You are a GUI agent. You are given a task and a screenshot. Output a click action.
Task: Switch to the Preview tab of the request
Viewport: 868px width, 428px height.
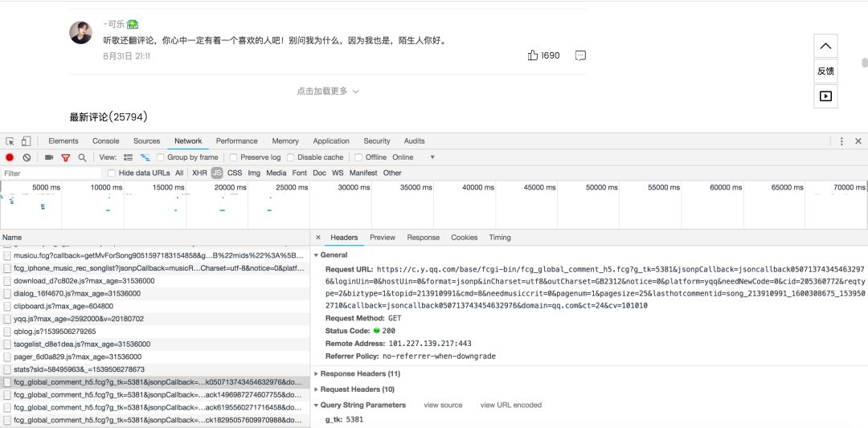coord(383,237)
